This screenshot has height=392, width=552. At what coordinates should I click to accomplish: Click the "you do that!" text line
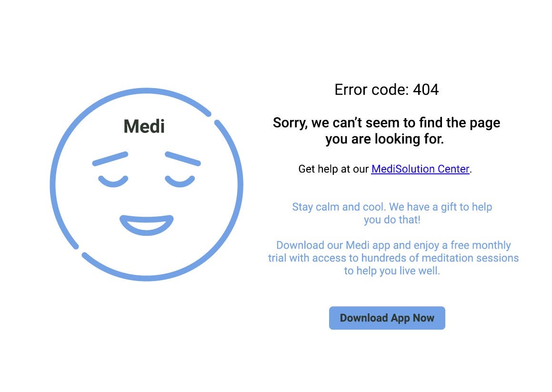pos(392,220)
